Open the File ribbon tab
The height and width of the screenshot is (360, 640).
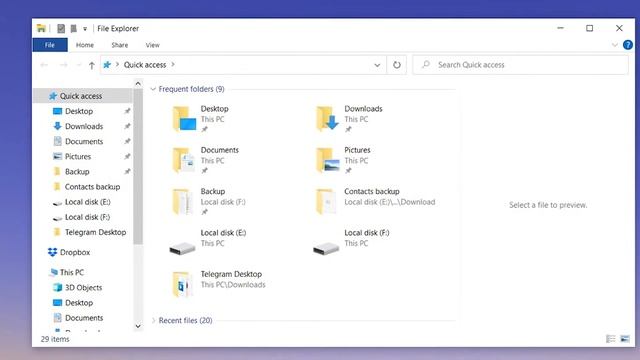[50, 45]
